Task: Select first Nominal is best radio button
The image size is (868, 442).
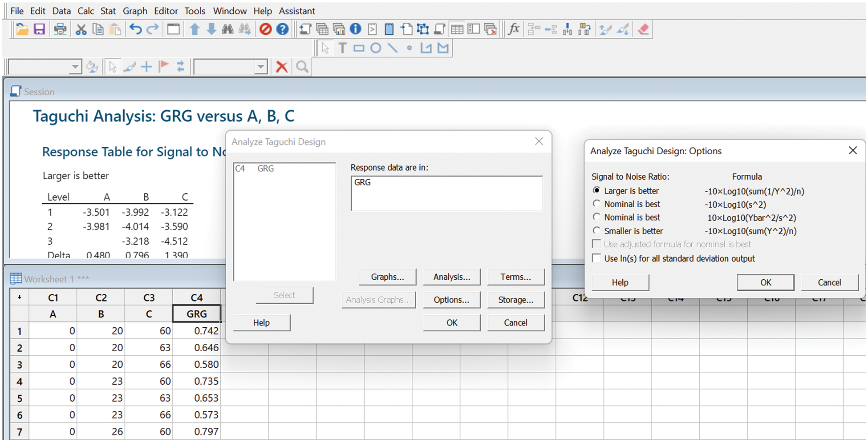Action: [596, 204]
